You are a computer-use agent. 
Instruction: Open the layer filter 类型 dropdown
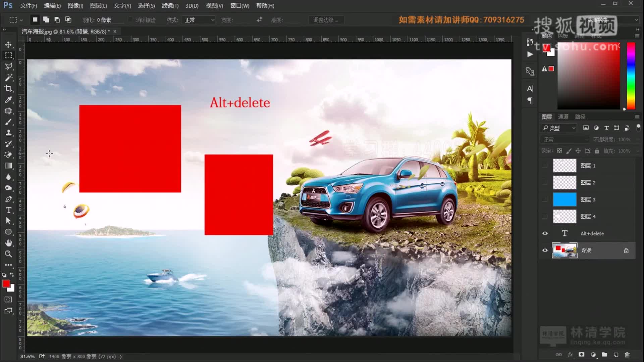(558, 128)
